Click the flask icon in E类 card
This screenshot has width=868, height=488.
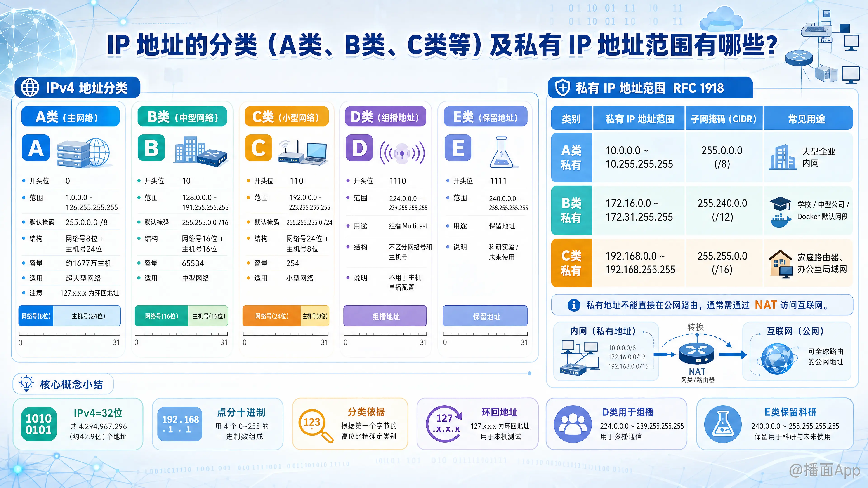(x=501, y=152)
